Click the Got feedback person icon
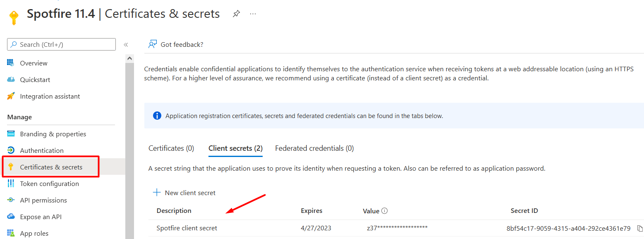 pyautogui.click(x=153, y=44)
